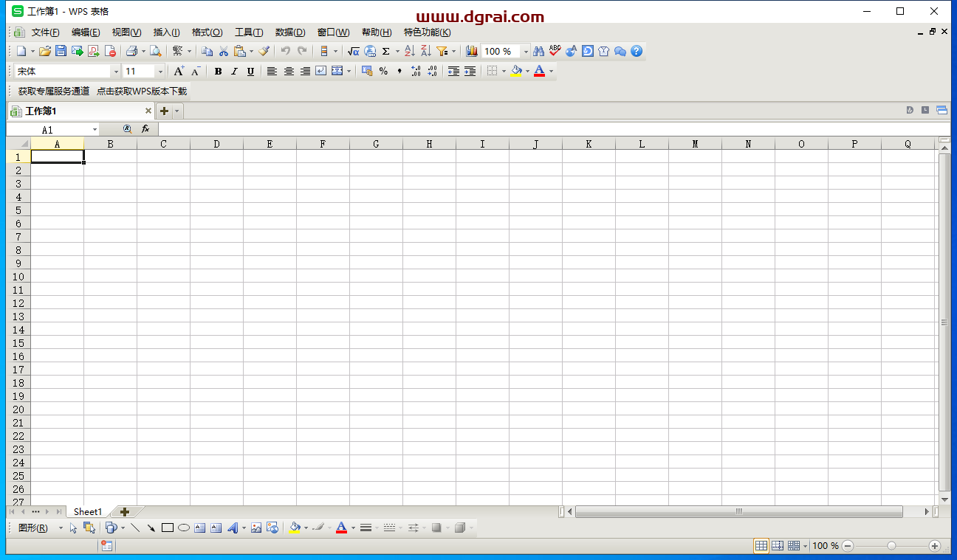957x560 pixels.
Task: Open the chart insert icon
Action: (471, 51)
